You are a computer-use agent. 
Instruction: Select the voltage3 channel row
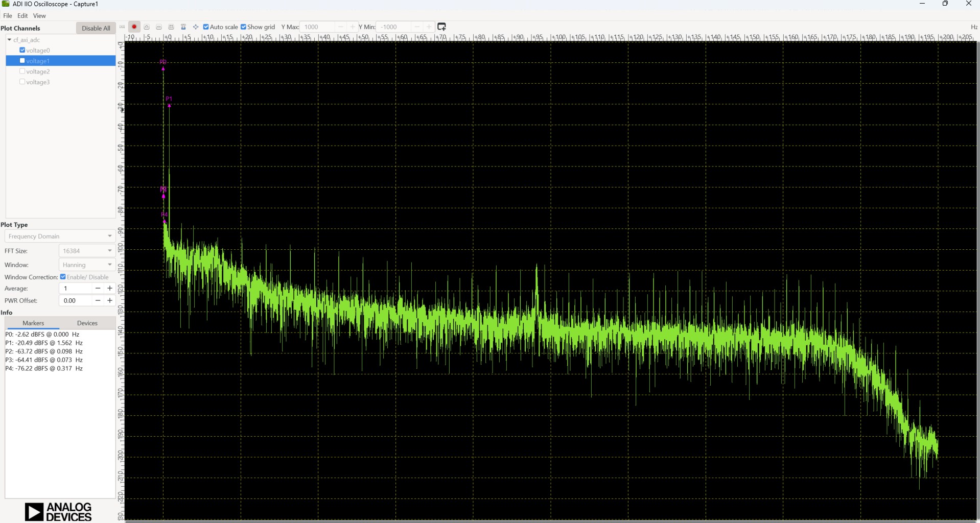tap(60, 82)
